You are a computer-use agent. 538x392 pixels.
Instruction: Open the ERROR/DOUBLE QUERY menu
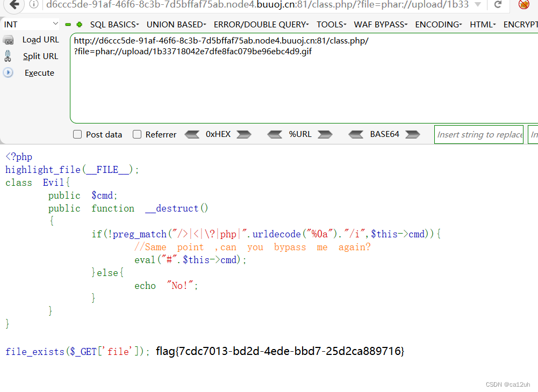coord(261,25)
